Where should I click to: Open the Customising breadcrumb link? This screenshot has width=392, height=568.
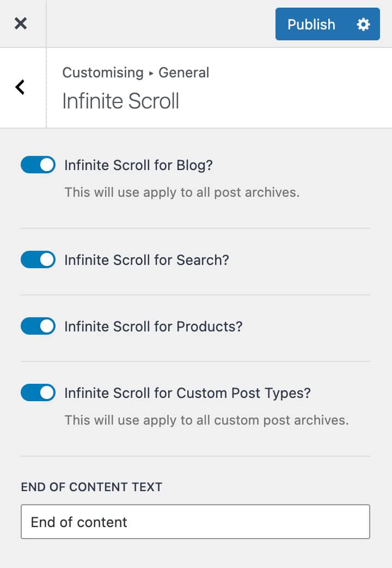click(103, 72)
